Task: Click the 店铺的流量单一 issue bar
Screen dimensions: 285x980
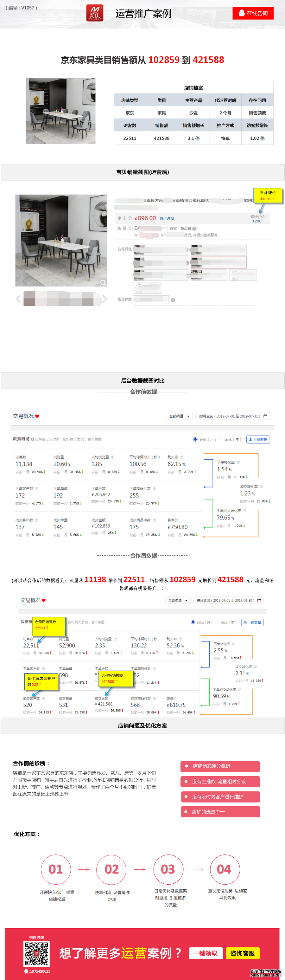Action: [220, 812]
